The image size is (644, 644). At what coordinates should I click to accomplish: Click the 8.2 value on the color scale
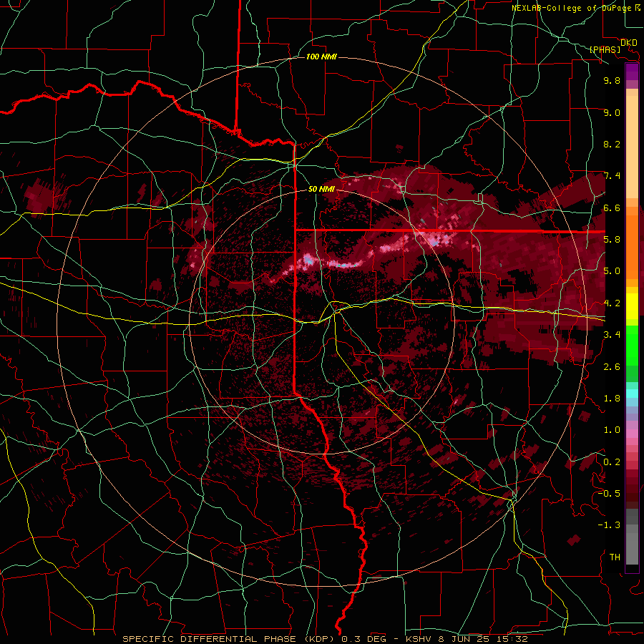click(x=612, y=144)
